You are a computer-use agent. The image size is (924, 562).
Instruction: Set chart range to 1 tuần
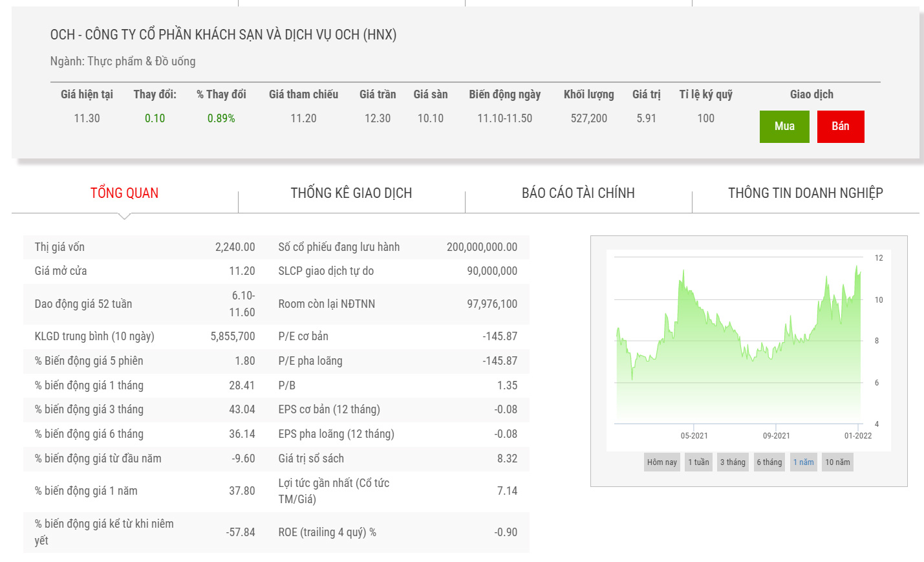[698, 462]
